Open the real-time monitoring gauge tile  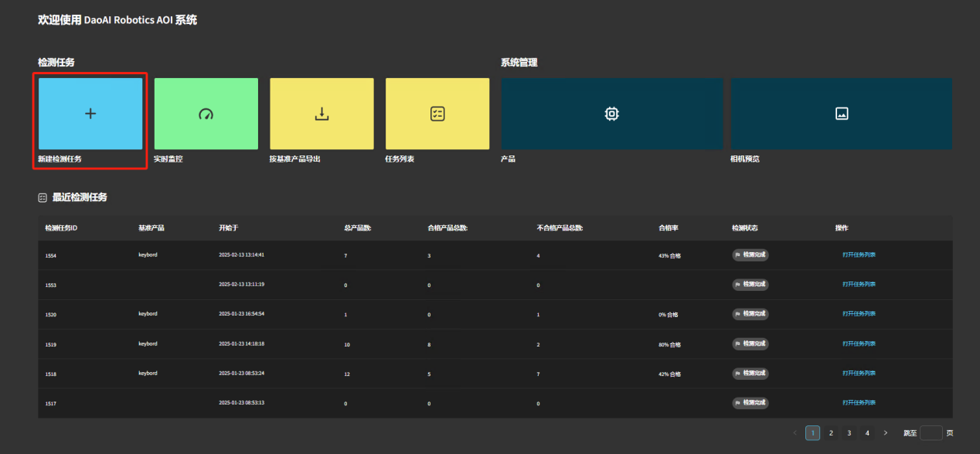pyautogui.click(x=206, y=114)
